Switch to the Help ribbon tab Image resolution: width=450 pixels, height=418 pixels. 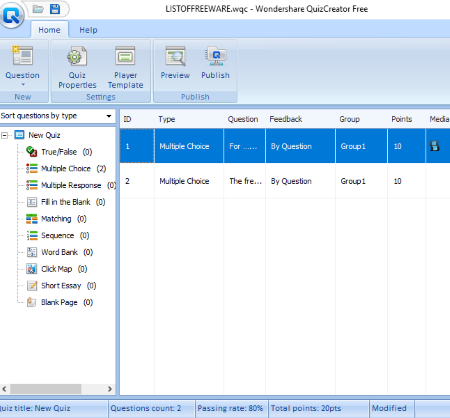pos(88,30)
